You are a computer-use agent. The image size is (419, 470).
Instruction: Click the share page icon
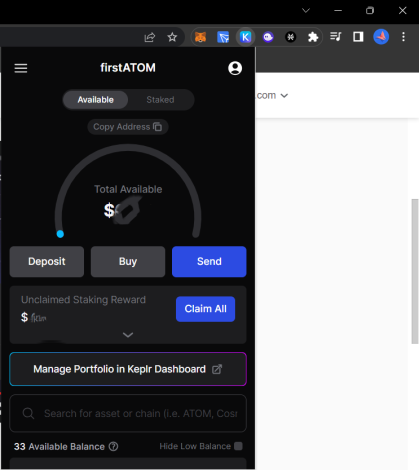pos(150,37)
